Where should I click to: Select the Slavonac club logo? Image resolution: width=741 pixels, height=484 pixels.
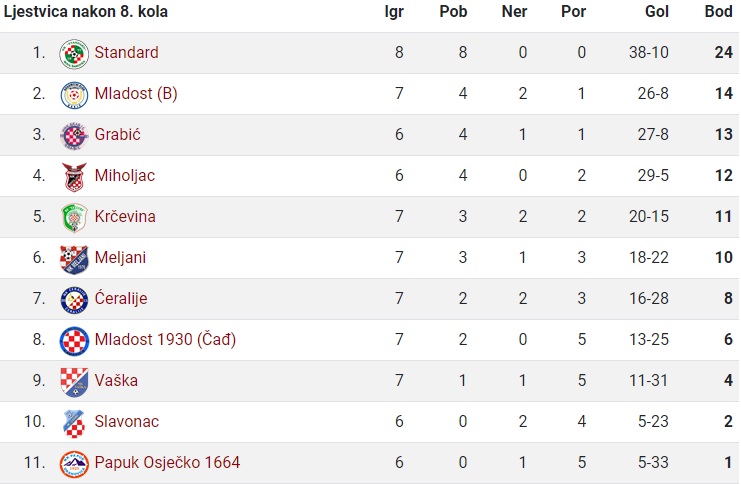tap(74, 423)
